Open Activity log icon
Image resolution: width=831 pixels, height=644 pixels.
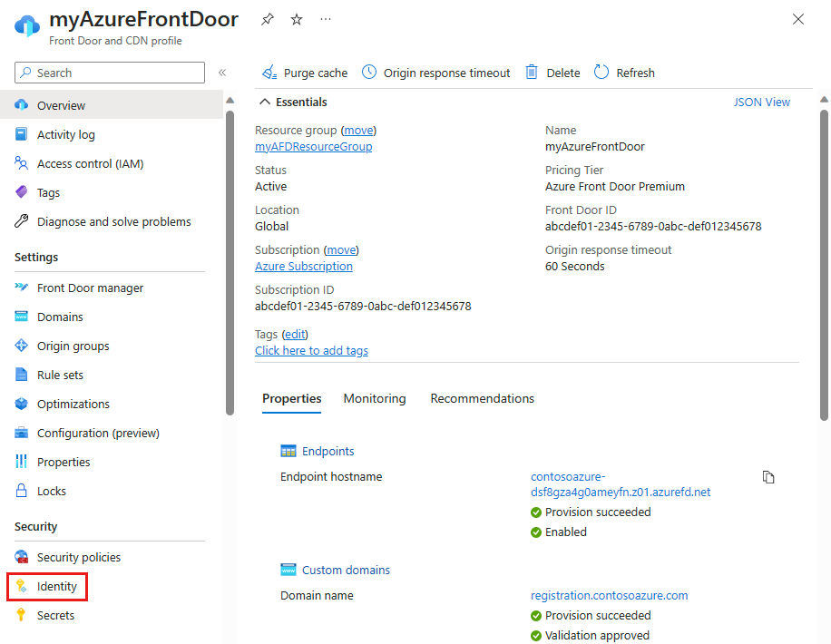(x=21, y=134)
